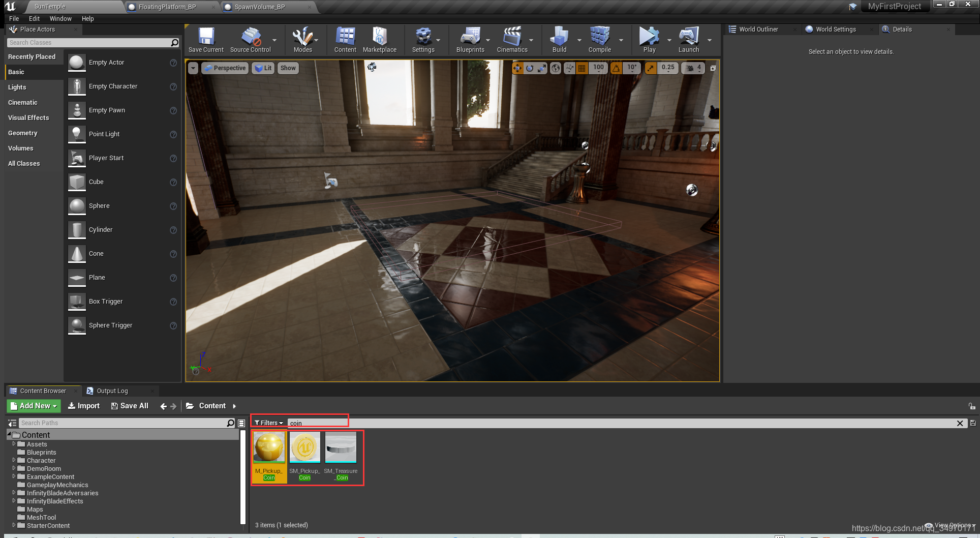Image resolution: width=980 pixels, height=538 pixels.
Task: Click the Save All button
Action: 130,406
